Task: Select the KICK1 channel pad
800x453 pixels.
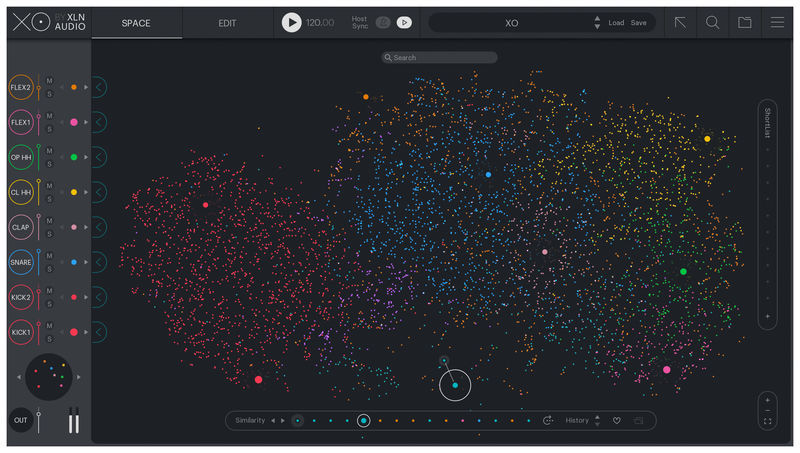Action: point(21,332)
